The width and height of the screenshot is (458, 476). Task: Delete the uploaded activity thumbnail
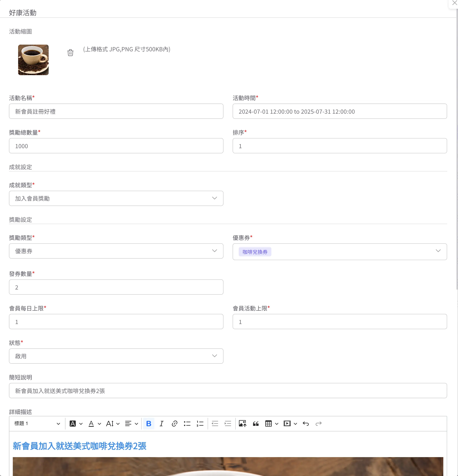tap(70, 52)
